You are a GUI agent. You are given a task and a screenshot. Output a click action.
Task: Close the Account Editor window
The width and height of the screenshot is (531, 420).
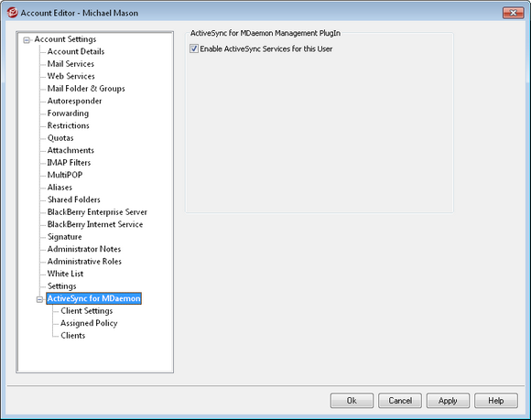coord(513,13)
